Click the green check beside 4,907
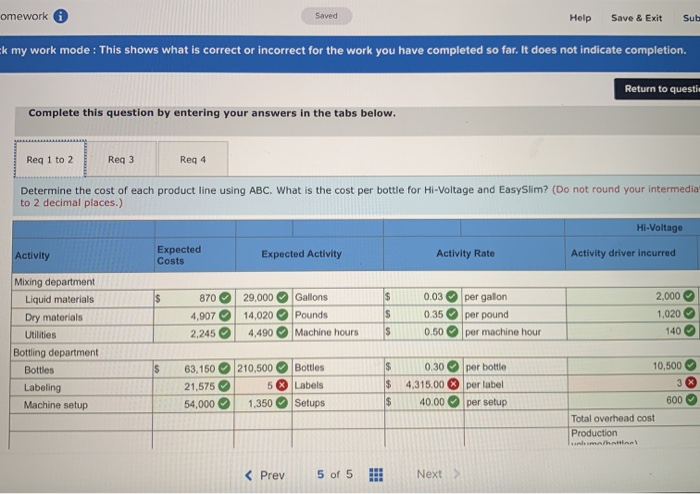The height and width of the screenshot is (494, 700). pyautogui.click(x=225, y=315)
